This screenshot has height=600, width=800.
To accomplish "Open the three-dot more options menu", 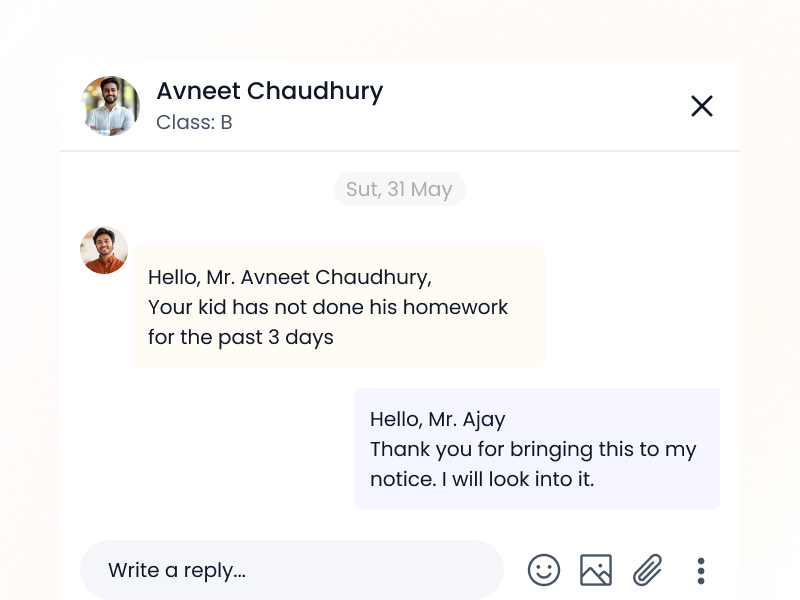I will (701, 571).
